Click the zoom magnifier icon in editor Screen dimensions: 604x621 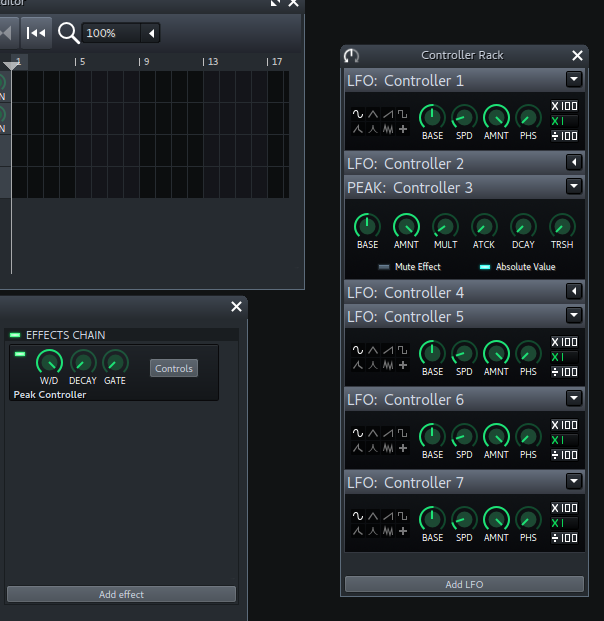pyautogui.click(x=69, y=33)
